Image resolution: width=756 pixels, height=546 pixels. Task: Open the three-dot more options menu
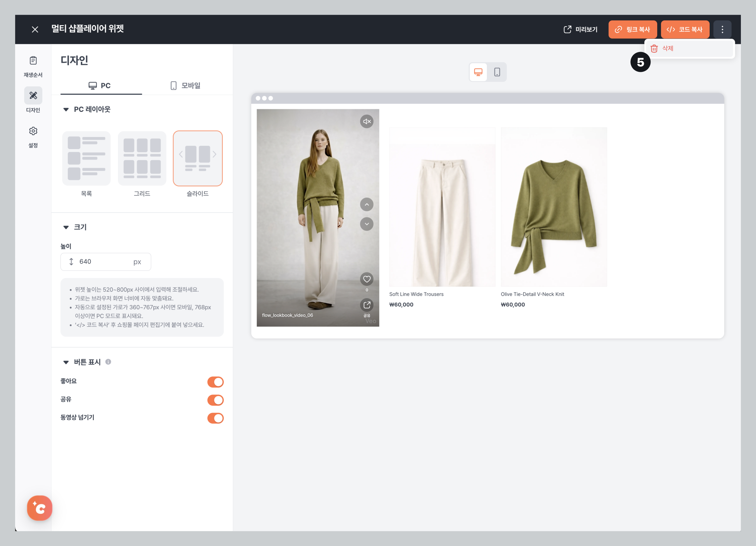click(722, 30)
